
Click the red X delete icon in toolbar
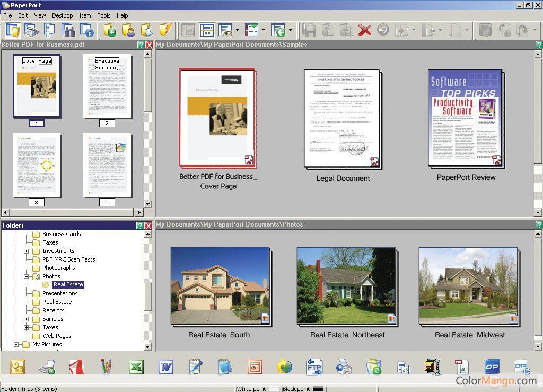point(364,30)
